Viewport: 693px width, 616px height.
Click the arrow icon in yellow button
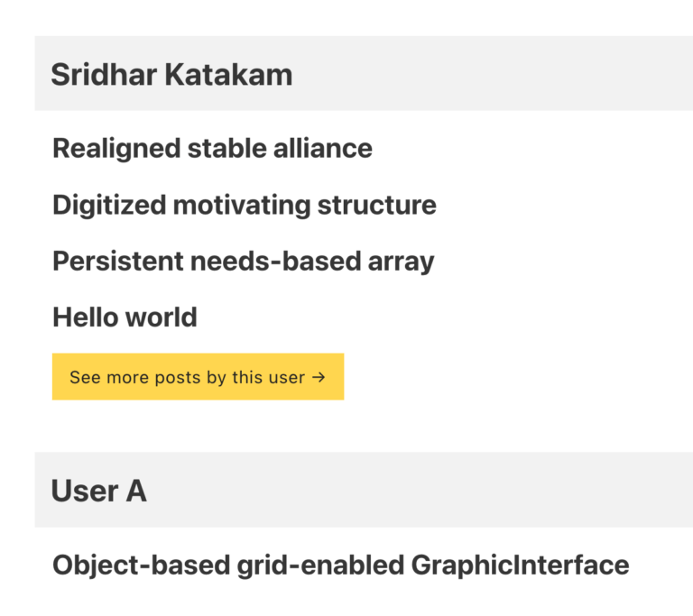tap(319, 377)
